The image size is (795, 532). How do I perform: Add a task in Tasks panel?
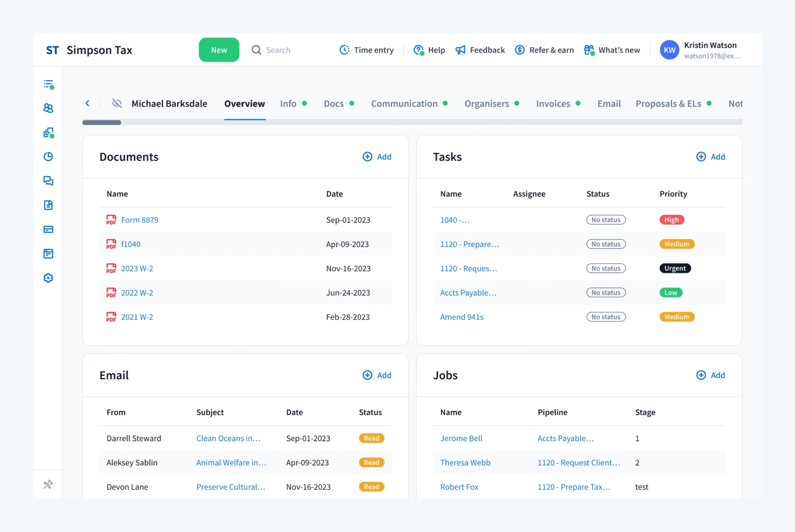tap(711, 157)
